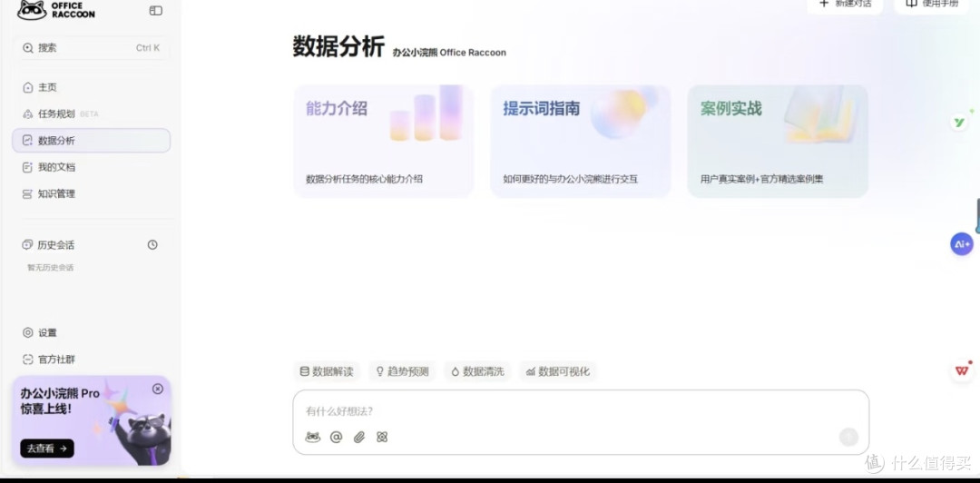The width and height of the screenshot is (980, 483).
Task: Click the 新建对话 button
Action: pyautogui.click(x=845, y=5)
